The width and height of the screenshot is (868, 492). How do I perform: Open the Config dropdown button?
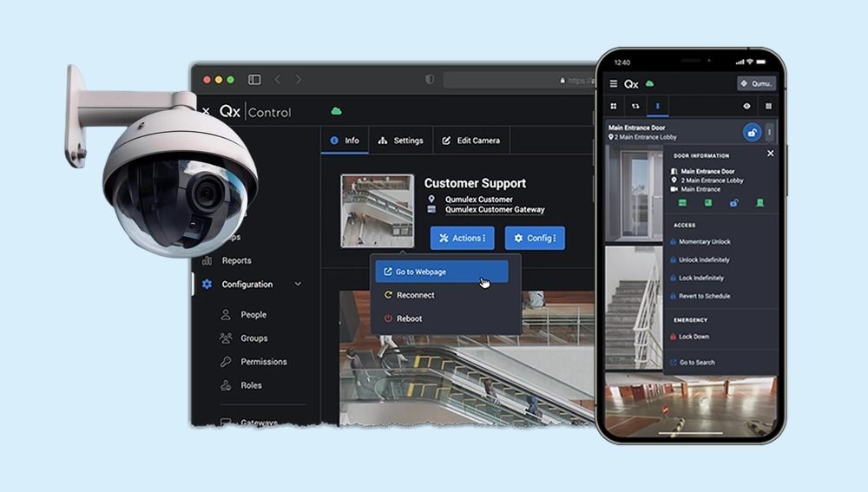pyautogui.click(x=535, y=238)
